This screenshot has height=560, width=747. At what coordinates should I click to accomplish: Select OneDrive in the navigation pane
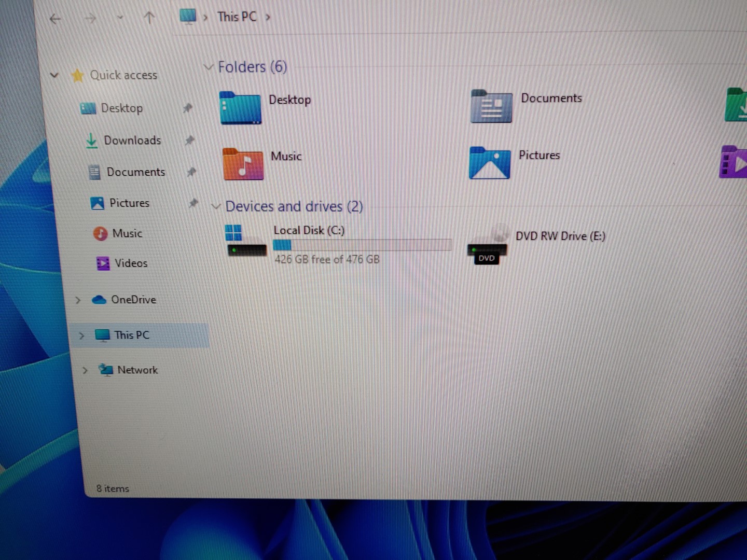coord(133,300)
